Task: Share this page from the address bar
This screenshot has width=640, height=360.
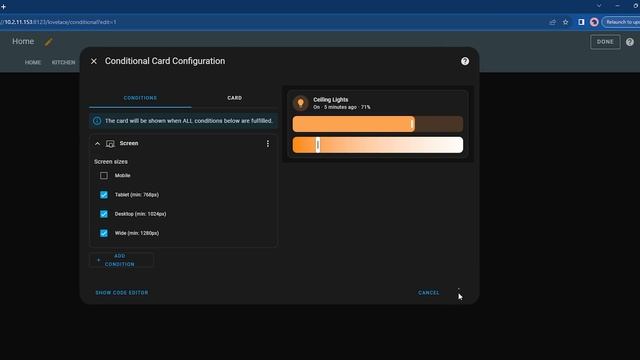Action: point(552,22)
